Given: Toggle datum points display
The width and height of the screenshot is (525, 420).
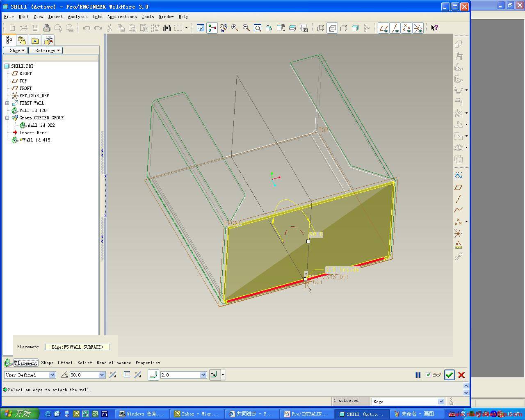Looking at the screenshot, I should point(406,28).
